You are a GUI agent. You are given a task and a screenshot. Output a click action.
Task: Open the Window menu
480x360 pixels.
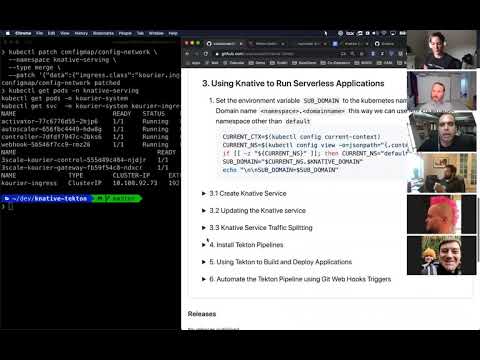coord(156,33)
